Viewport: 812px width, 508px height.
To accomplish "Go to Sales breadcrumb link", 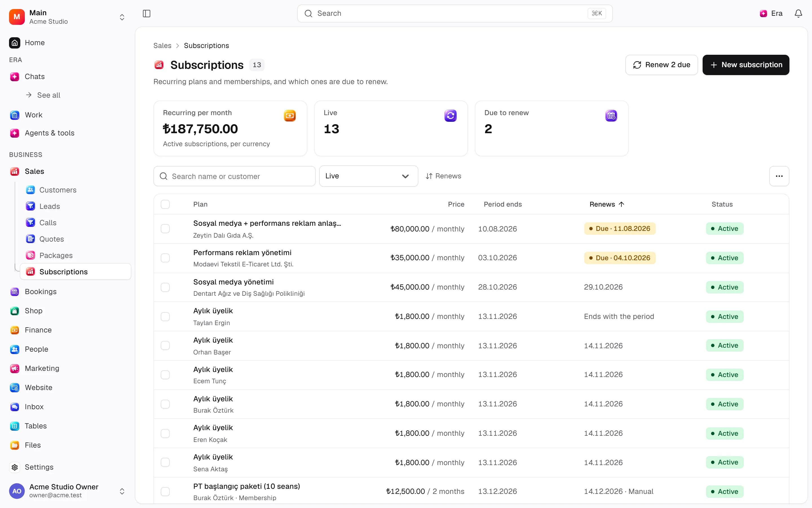I will click(162, 46).
